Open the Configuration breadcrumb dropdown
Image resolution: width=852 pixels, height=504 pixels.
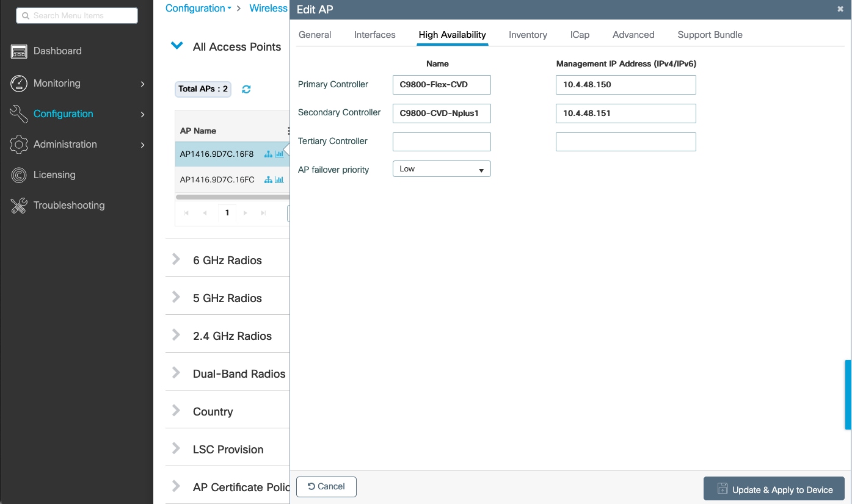pyautogui.click(x=198, y=9)
